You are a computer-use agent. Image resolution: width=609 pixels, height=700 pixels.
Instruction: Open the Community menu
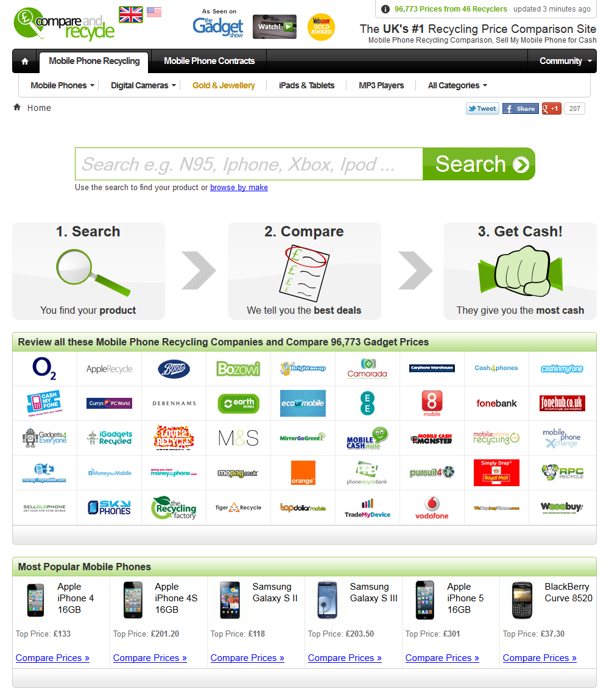tap(565, 61)
